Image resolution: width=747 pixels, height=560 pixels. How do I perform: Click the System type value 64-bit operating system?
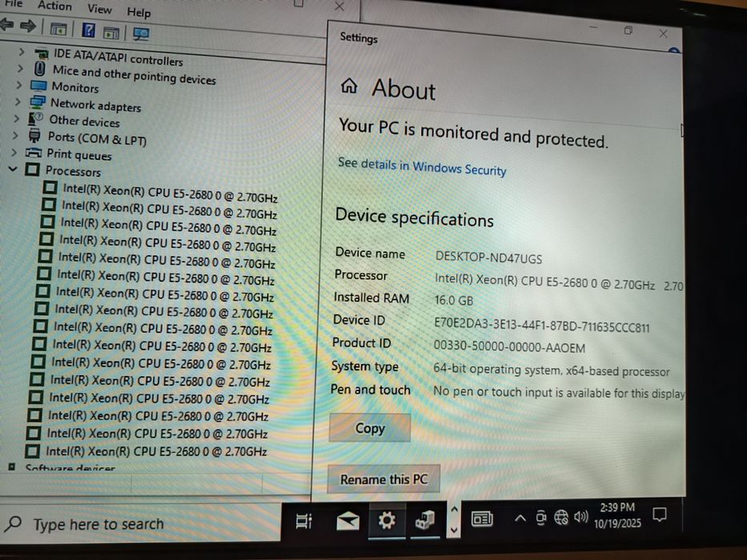pos(551,370)
